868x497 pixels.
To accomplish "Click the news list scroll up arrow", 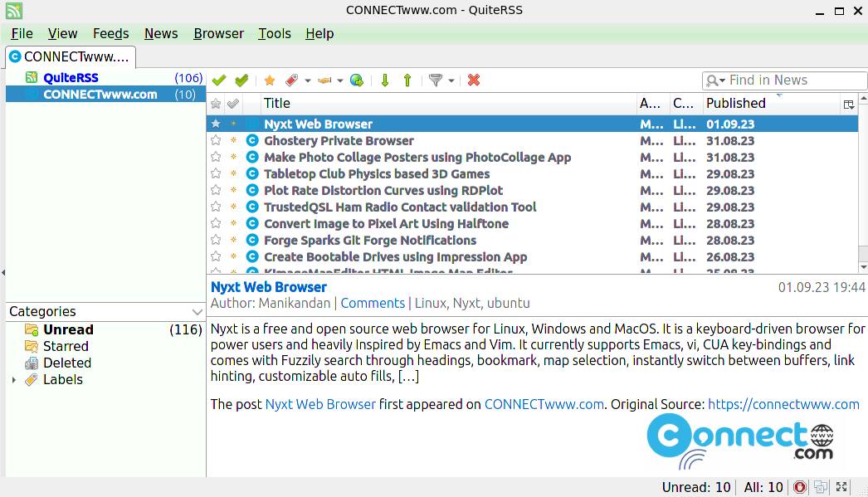I will point(864,99).
